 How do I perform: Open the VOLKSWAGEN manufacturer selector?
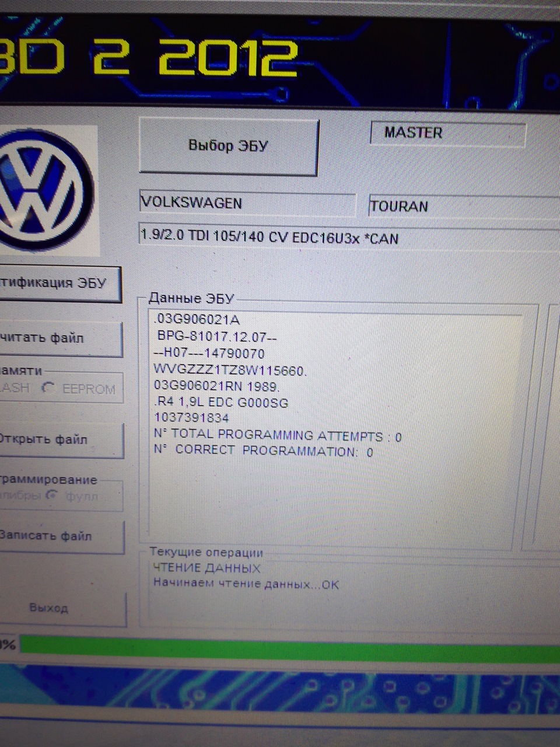pyautogui.click(x=245, y=204)
